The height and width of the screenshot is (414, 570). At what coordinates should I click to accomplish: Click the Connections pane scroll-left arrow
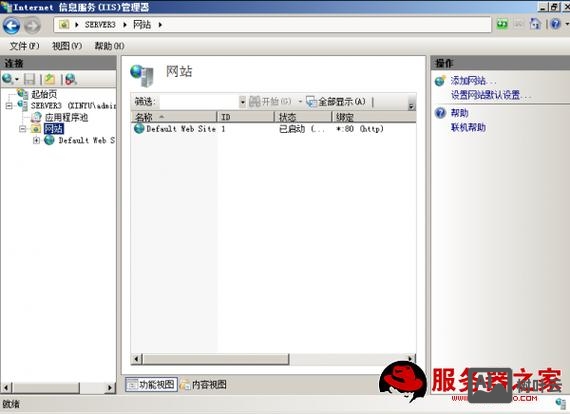(x=5, y=388)
